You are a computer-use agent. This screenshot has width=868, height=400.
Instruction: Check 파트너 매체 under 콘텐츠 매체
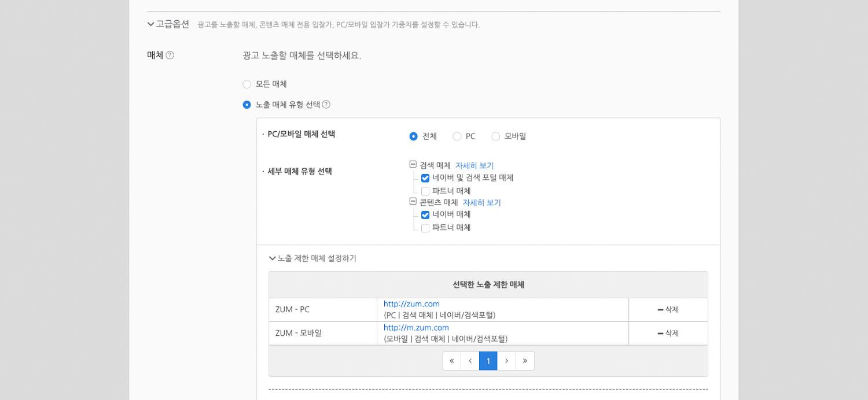[x=425, y=228]
